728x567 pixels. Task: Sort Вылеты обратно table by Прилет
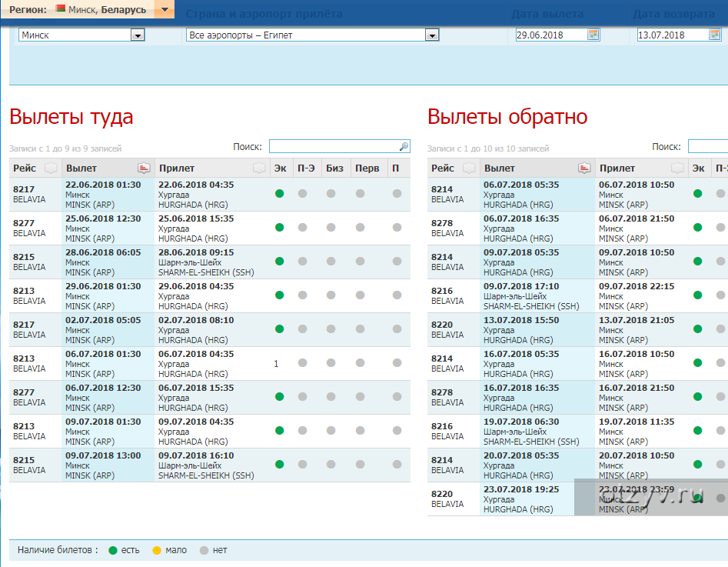[641, 168]
